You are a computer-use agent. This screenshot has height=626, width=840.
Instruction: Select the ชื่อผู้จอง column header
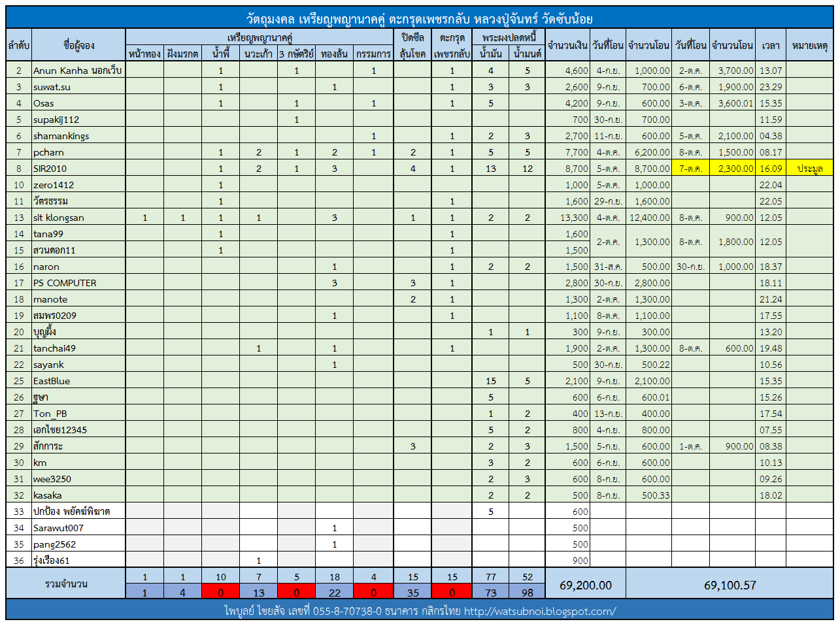[x=78, y=45]
